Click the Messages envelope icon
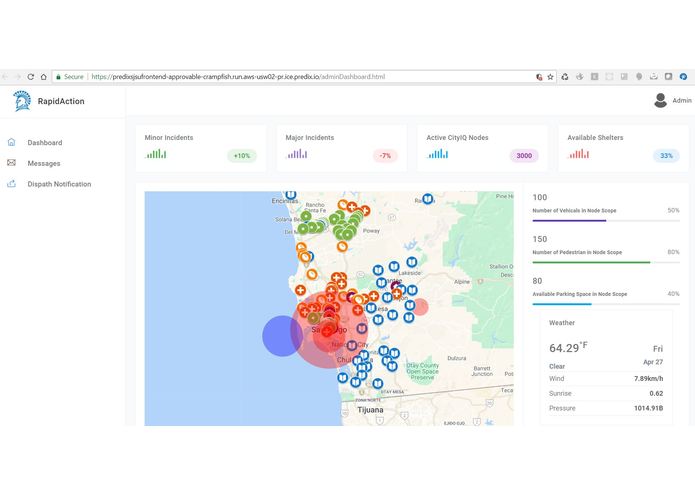This screenshot has width=695, height=494. (x=12, y=163)
